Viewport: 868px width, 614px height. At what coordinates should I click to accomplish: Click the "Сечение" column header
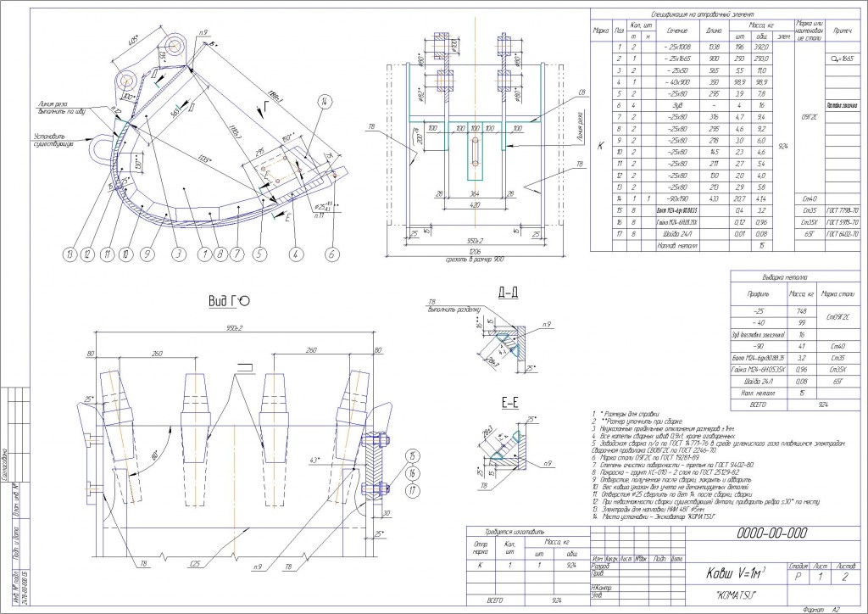click(676, 31)
